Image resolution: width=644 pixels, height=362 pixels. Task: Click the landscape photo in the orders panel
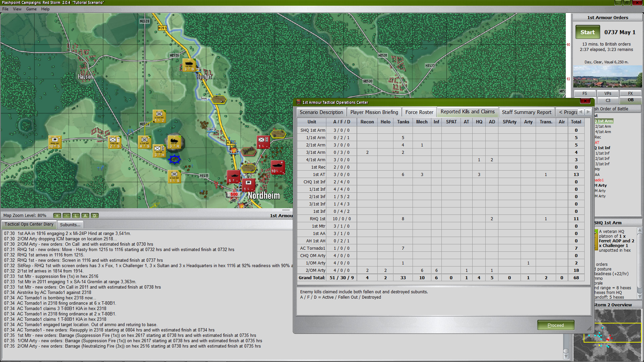coord(607,76)
